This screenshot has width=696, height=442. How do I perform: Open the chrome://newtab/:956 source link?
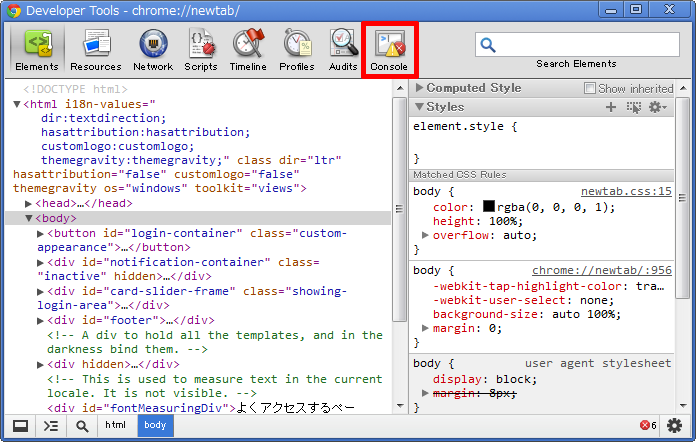602,270
